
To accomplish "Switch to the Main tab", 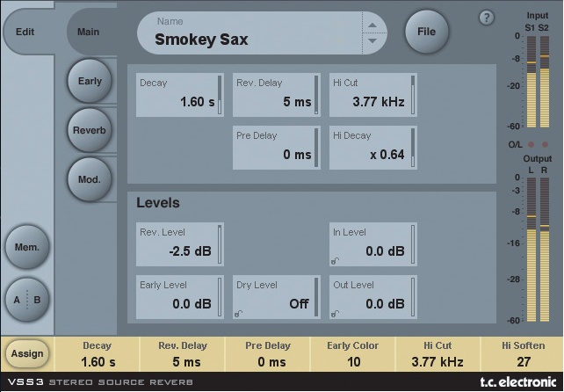I will click(x=89, y=33).
